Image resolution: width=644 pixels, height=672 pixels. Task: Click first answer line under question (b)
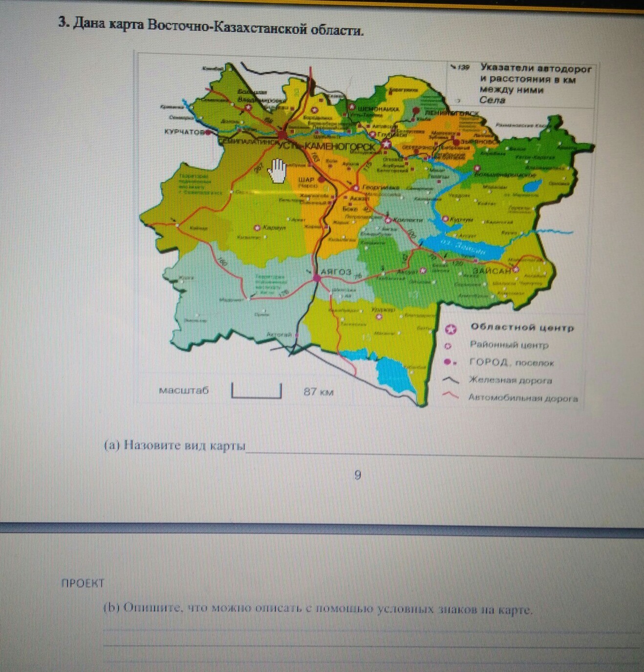coord(371,630)
